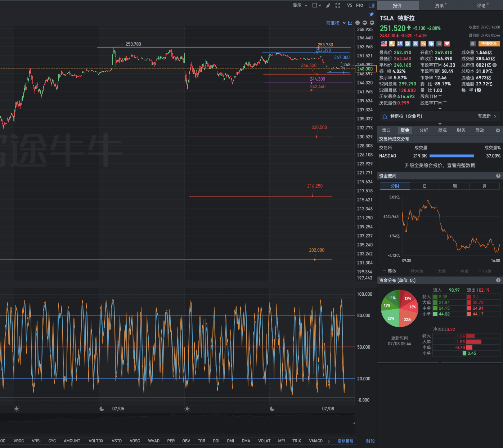The height and width of the screenshot is (448, 503).
Task: Open the layout square dropdown
Action: tap(317, 5)
